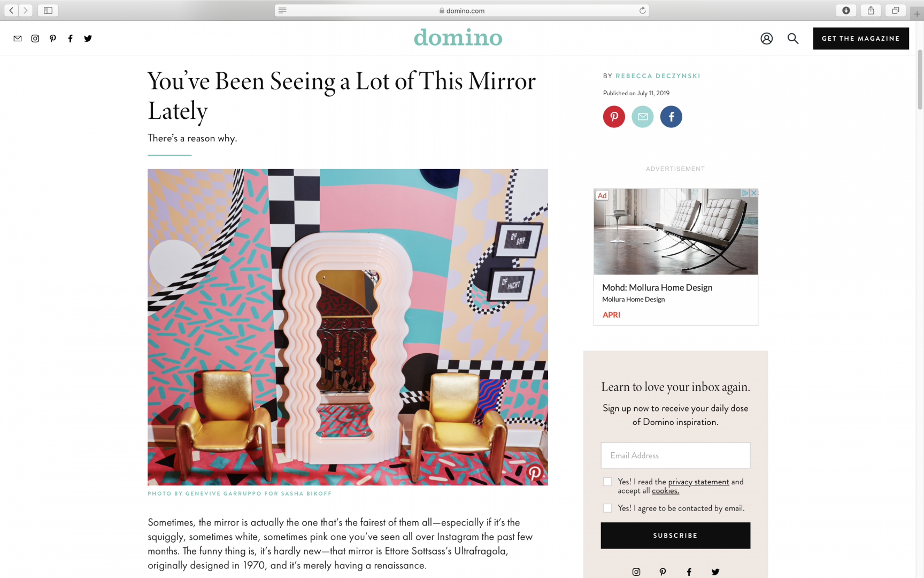This screenshot has height=578, width=924.
Task: Click the Safari reload page icon
Action: (643, 10)
